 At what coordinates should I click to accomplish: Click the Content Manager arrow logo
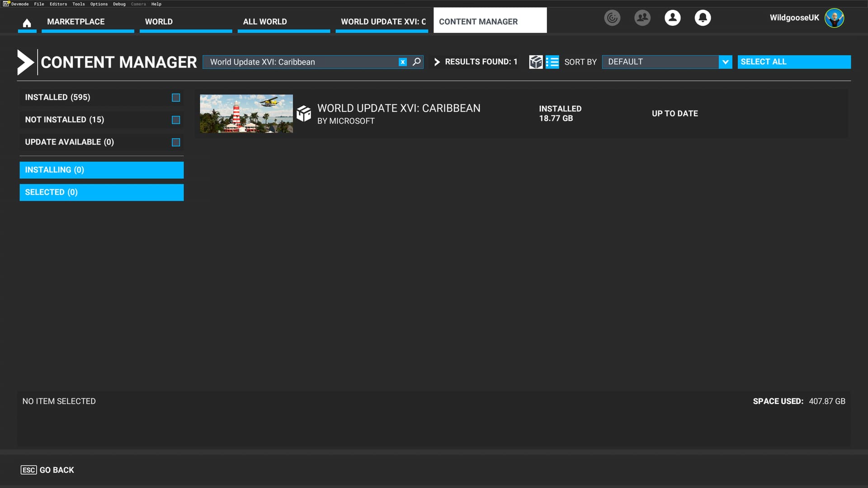coord(25,62)
